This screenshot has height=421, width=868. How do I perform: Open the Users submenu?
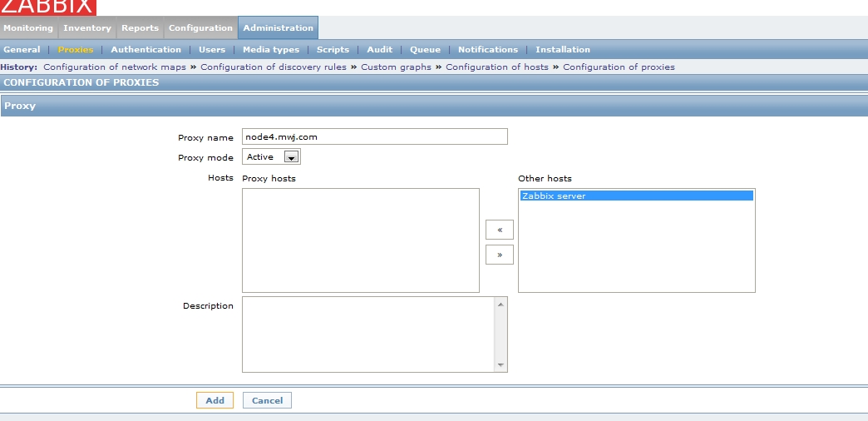212,49
